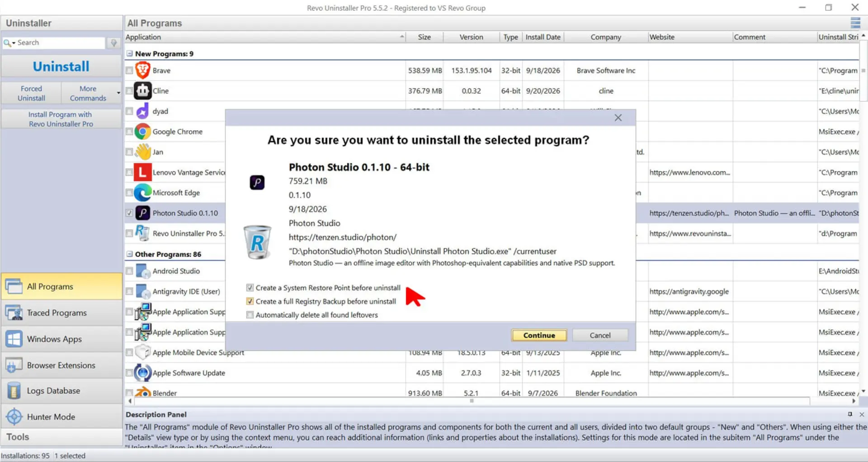This screenshot has height=462, width=868.
Task: Click the Revo recycle bin icon in dialog
Action: 257,243
